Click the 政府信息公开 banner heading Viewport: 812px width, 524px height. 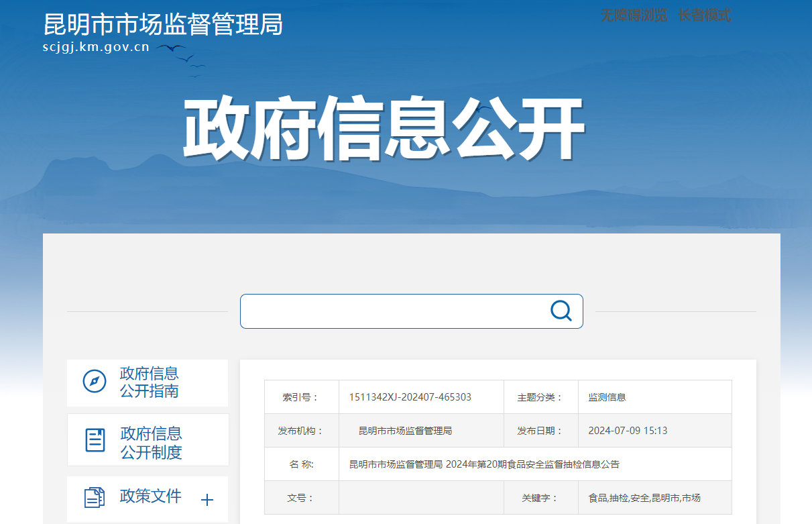pyautogui.click(x=384, y=129)
